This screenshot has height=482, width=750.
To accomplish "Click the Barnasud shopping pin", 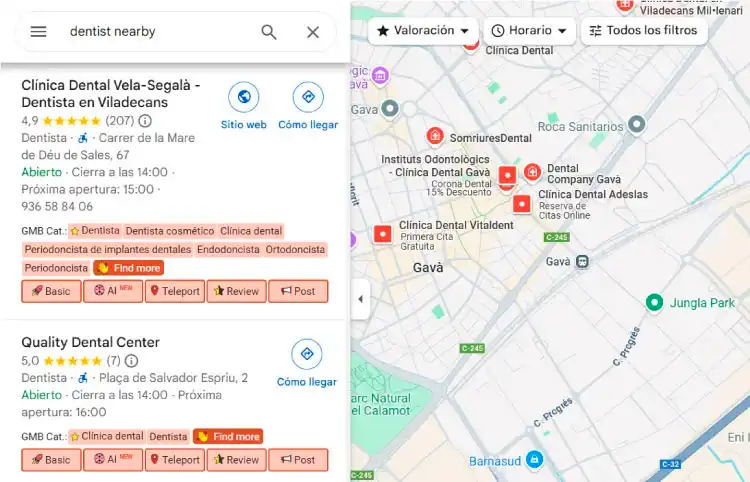I will [534, 460].
